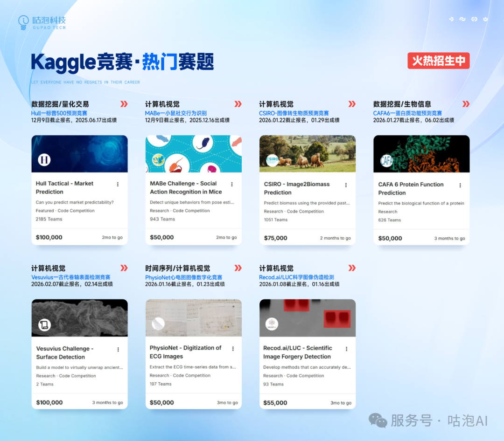Open the three-dot menu on Recod.ai/LUC card

346,349
